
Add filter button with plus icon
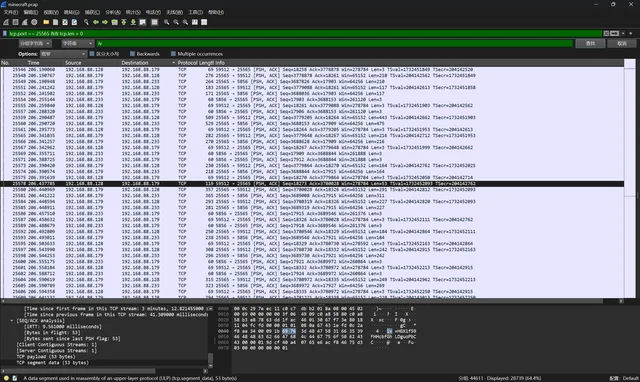631,33
